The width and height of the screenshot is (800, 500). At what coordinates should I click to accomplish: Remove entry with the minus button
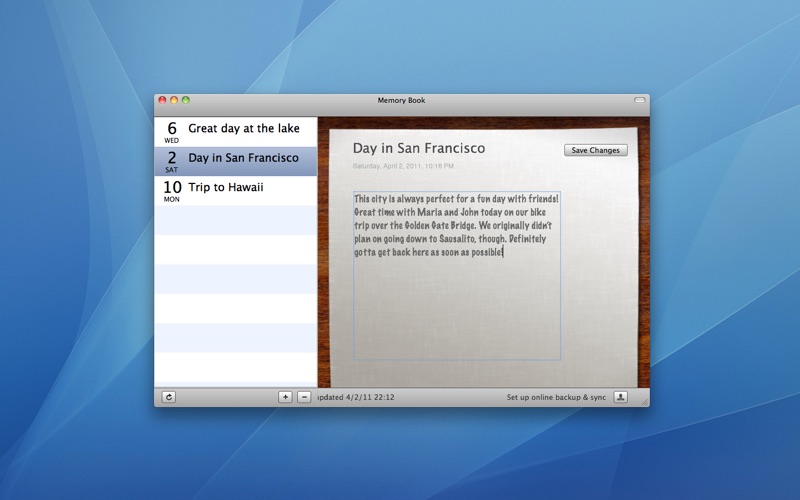pyautogui.click(x=304, y=397)
